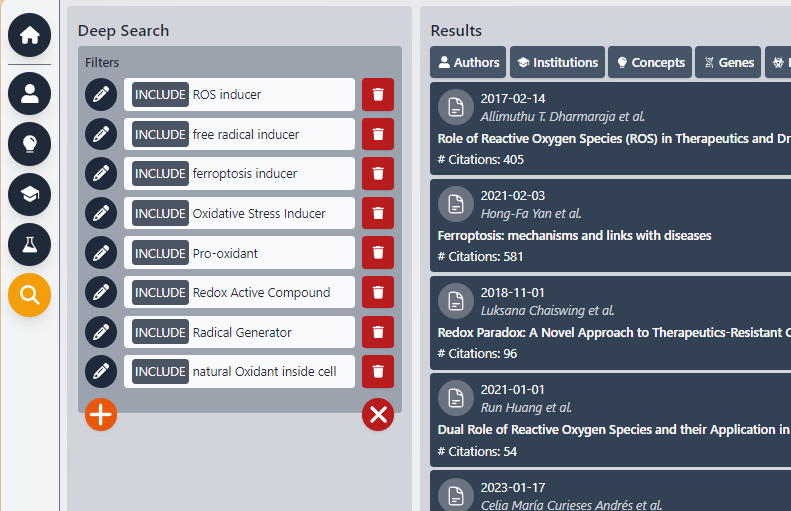Switch to the Authors results tab

(x=468, y=62)
